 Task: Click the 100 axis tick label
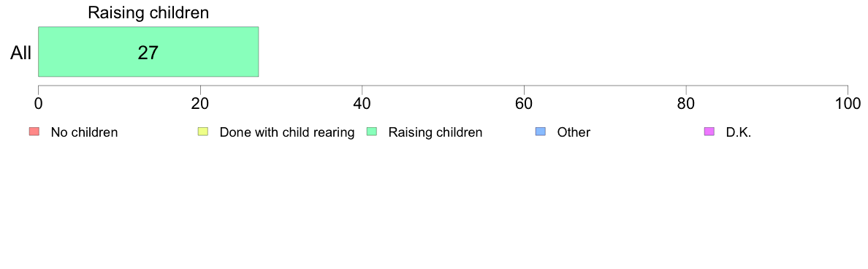[848, 103]
